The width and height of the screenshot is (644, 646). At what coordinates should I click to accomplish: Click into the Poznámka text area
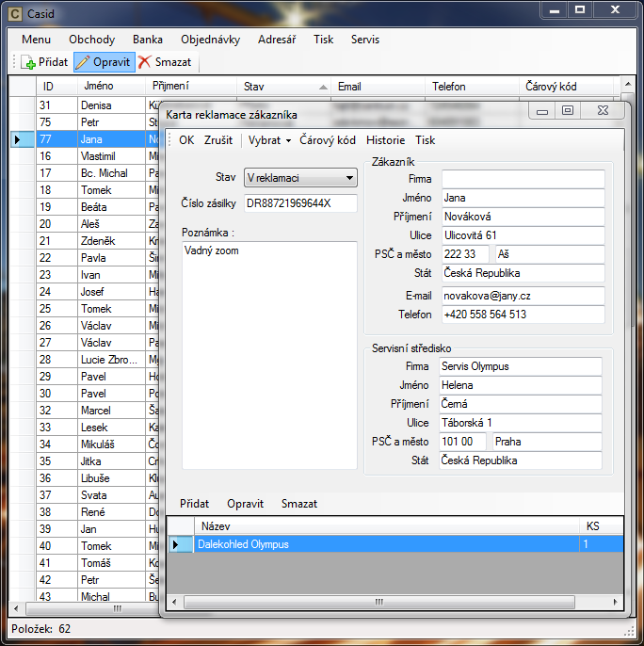[x=269, y=355]
